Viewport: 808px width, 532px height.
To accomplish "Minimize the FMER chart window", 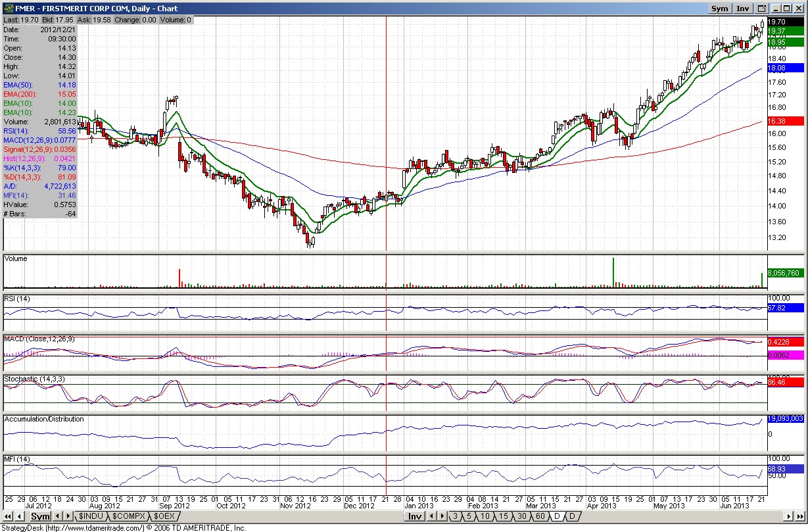I will click(776, 9).
